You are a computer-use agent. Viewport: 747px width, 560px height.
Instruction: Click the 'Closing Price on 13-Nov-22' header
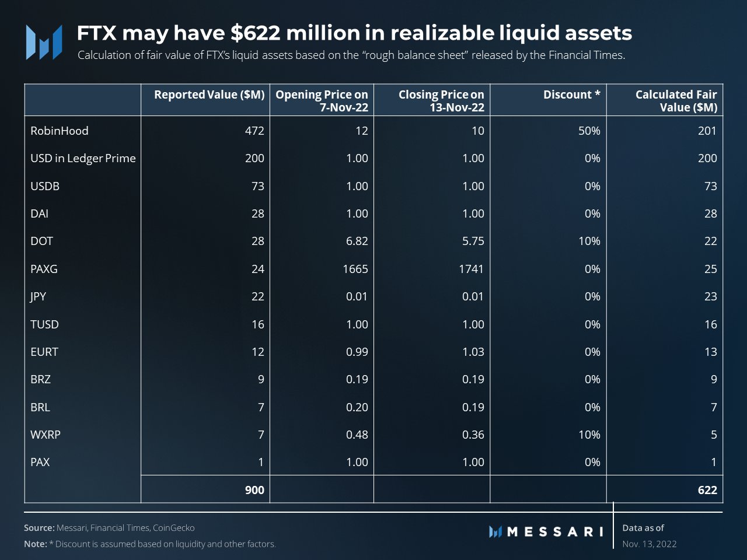(441, 100)
